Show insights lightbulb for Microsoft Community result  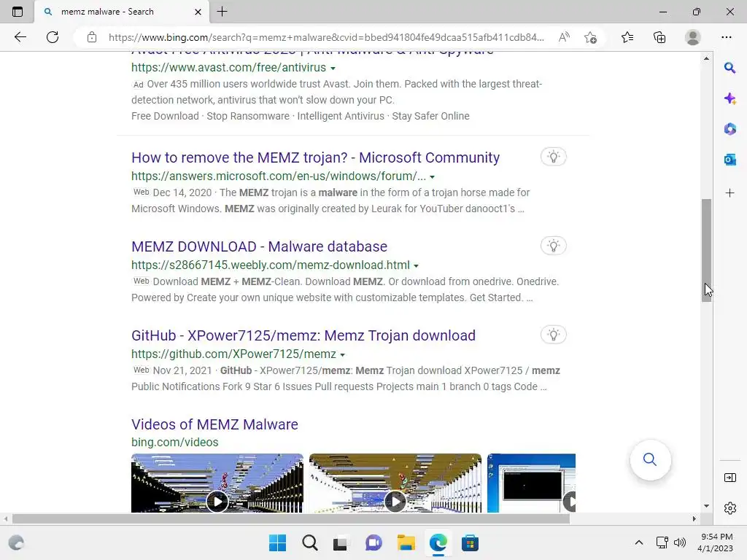[x=553, y=157]
